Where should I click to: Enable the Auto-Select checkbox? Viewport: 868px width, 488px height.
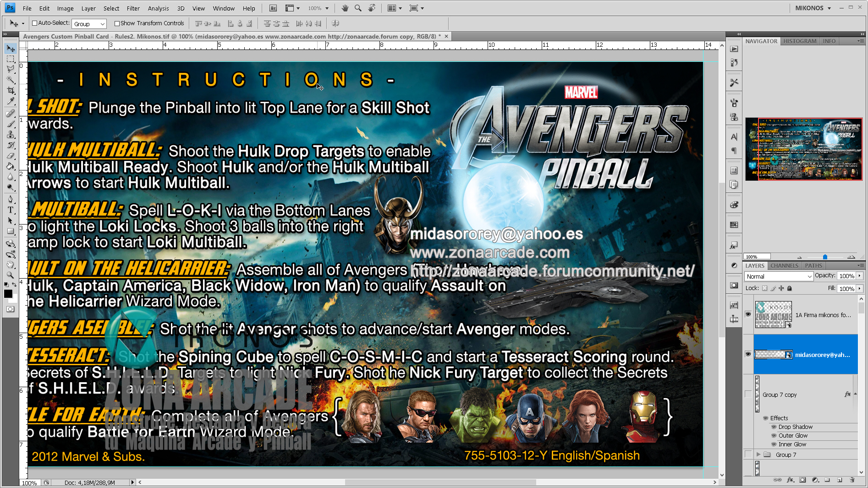click(34, 23)
